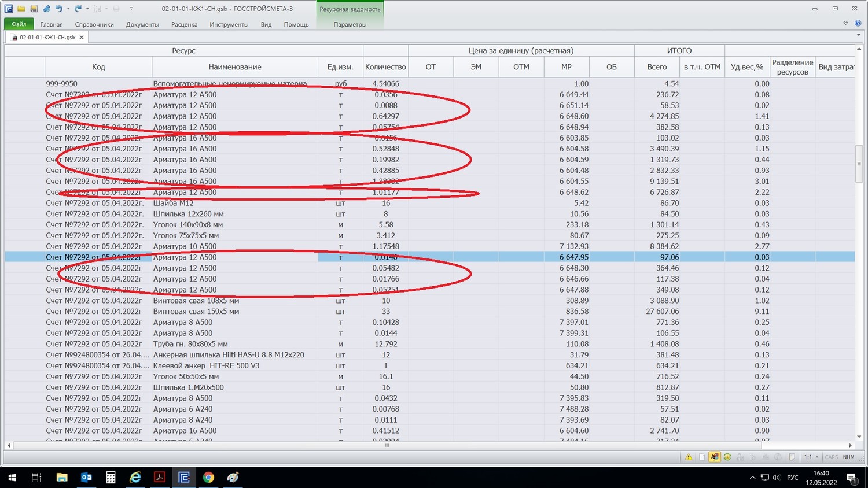Sort by the Количество column header
This screenshot has width=868, height=488.
click(x=385, y=67)
